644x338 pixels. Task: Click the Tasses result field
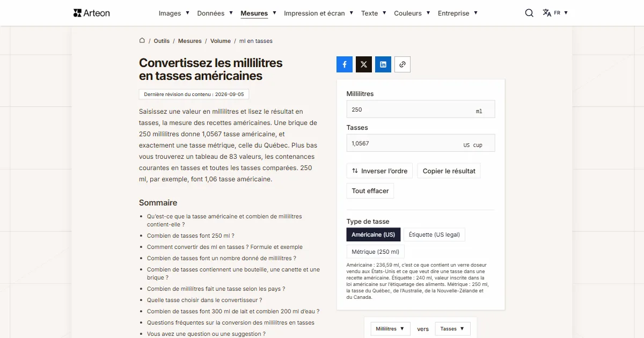[421, 143]
